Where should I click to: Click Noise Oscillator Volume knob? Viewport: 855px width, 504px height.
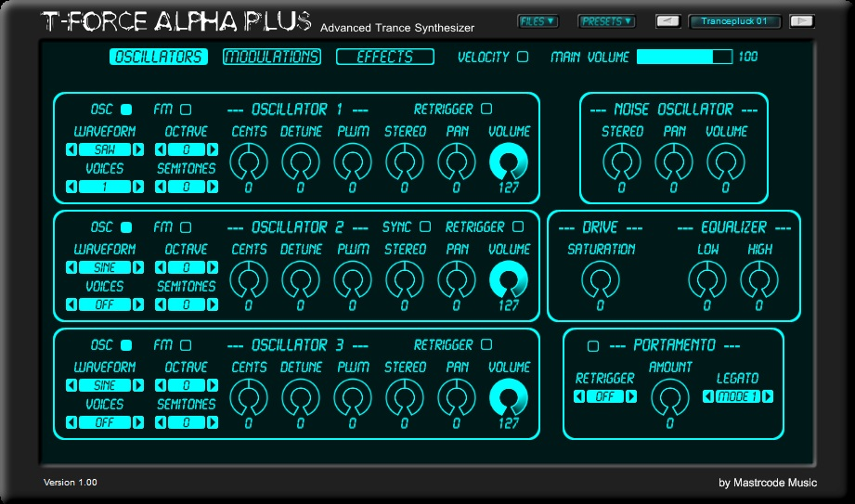pyautogui.click(x=726, y=162)
